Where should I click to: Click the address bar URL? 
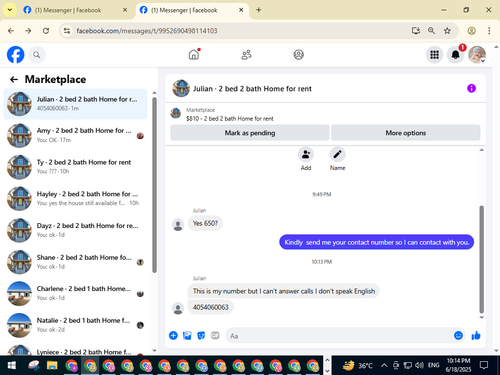click(147, 31)
